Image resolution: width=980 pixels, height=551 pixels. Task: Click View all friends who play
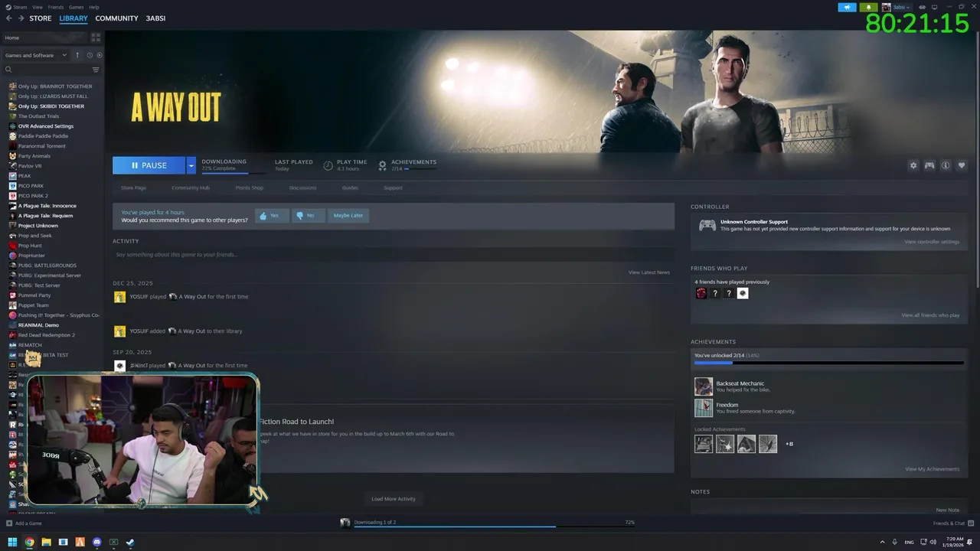pyautogui.click(x=930, y=315)
